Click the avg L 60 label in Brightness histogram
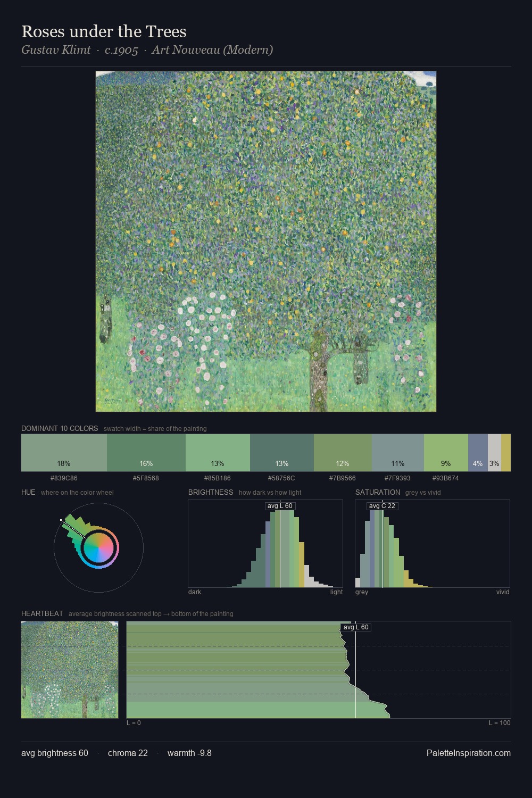532x798 pixels. point(280,506)
